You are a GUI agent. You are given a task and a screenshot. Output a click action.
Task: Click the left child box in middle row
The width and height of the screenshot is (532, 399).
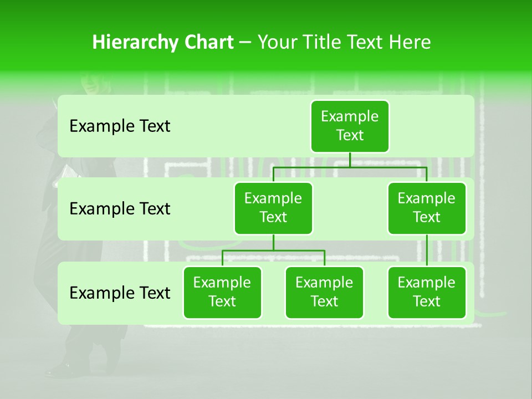click(x=273, y=208)
